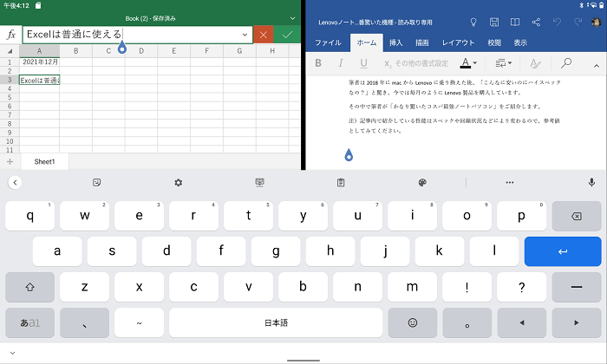Collapse the Word ribbon with the chevron
607x364 pixels.
pos(597,66)
